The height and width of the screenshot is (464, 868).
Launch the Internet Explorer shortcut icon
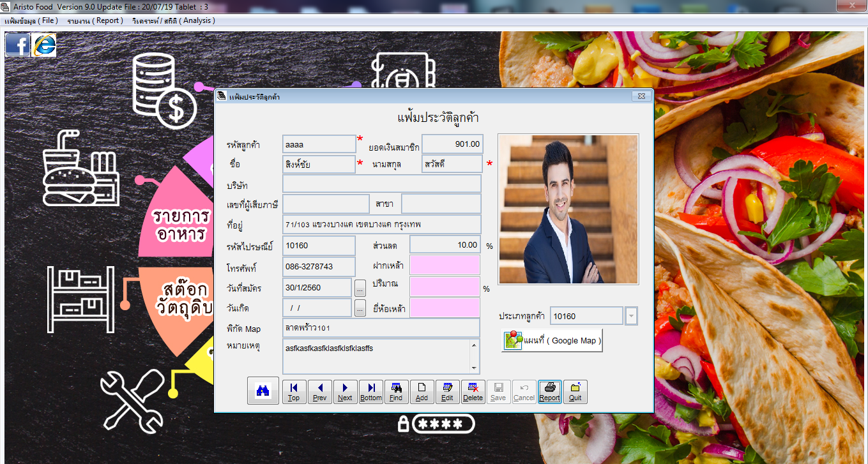point(44,45)
